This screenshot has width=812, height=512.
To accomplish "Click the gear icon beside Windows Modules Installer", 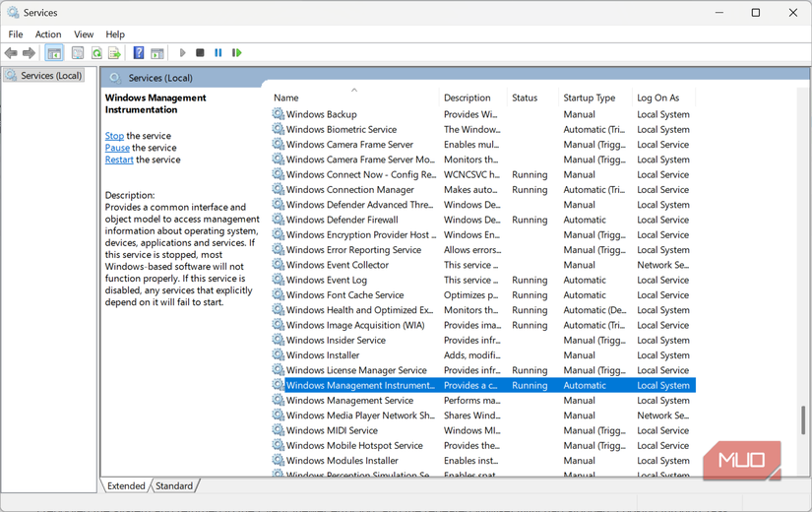I will tap(279, 459).
